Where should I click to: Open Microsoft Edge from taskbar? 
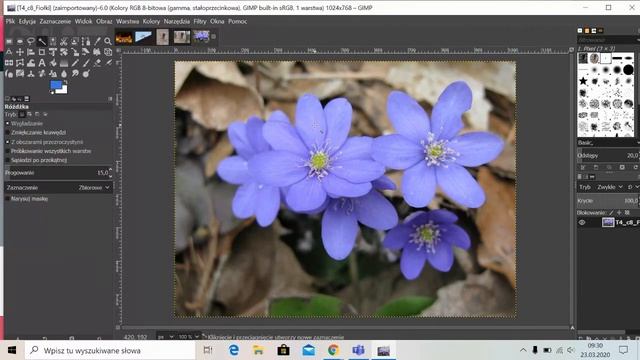click(233, 350)
